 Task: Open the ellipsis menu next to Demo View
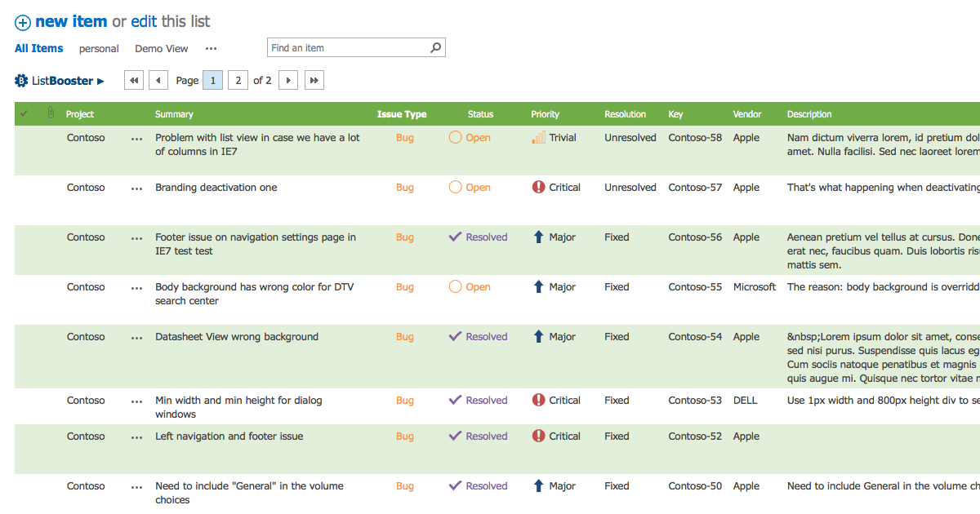[211, 49]
